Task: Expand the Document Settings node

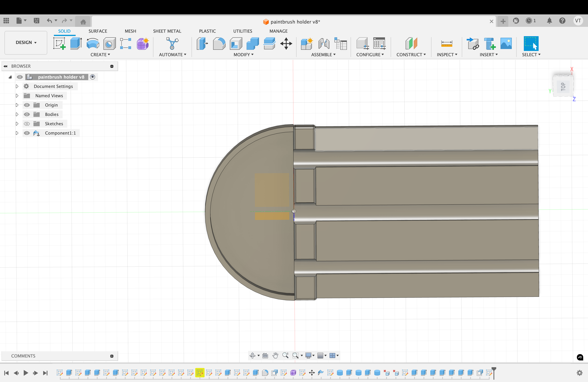Action: [17, 87]
